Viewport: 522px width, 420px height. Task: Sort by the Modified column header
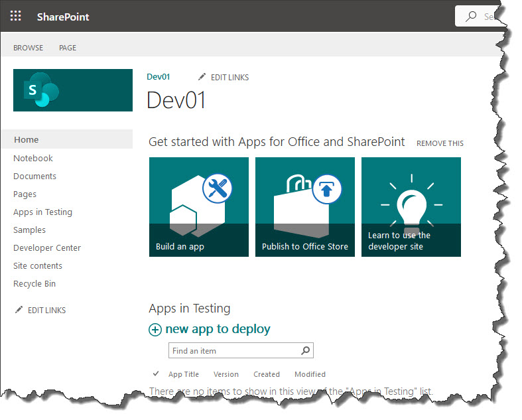(x=310, y=374)
